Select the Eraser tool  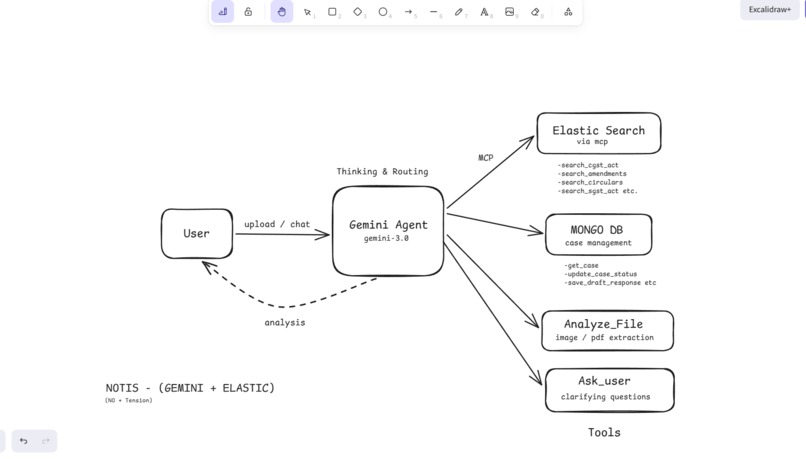[535, 12]
